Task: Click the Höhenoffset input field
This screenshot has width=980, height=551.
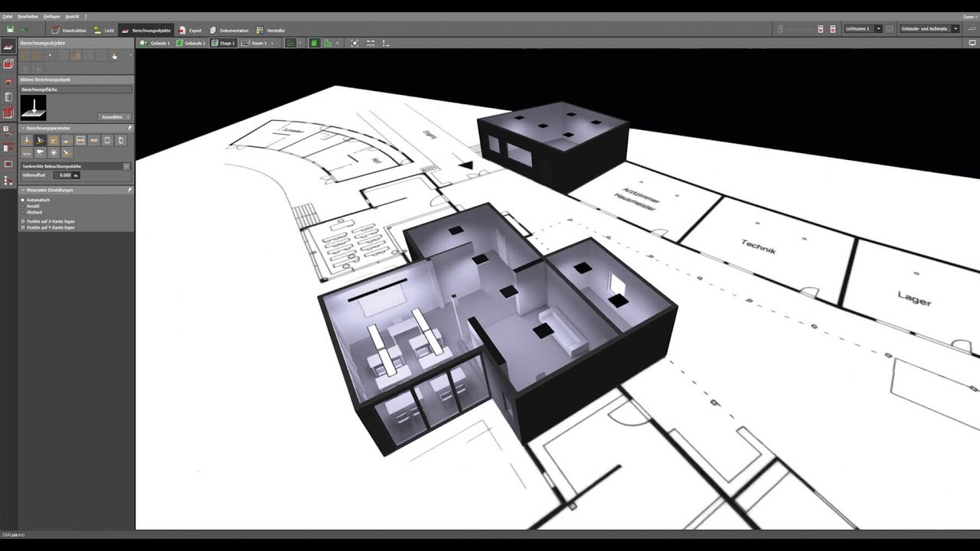Action: [x=66, y=175]
